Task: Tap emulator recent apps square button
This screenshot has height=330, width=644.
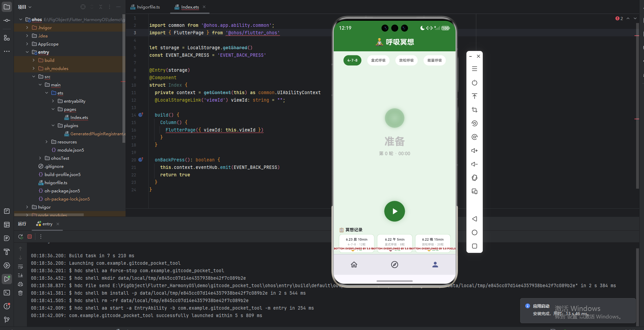Action: tap(475, 246)
